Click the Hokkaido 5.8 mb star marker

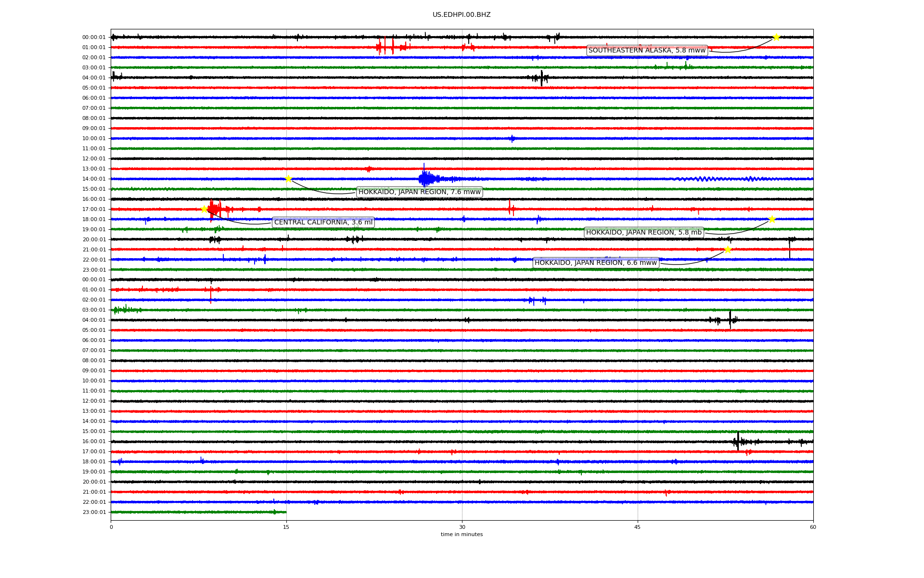[772, 219]
